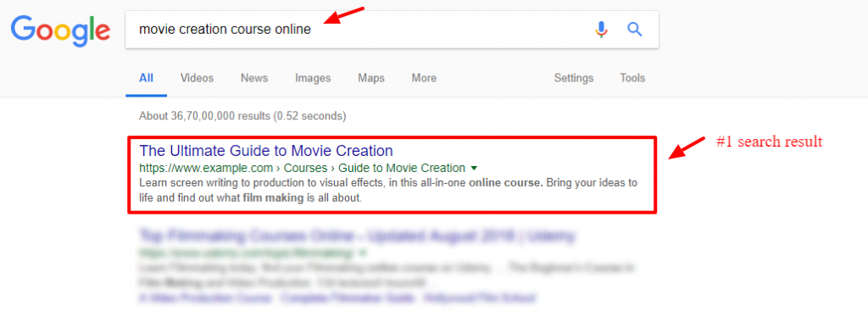Open The Ultimate Guide to Movie Creation
The height and width of the screenshot is (317, 868).
point(266,151)
